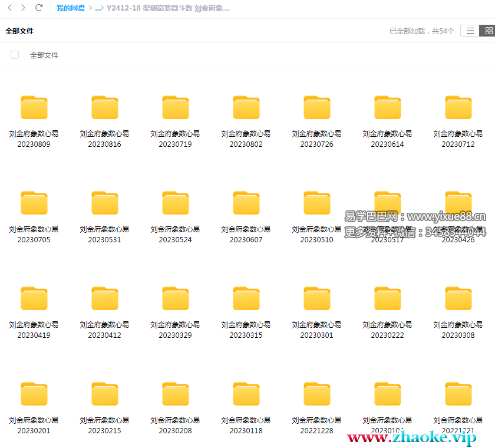Open the folder dated 20230802
495x448 pixels.
(x=246, y=108)
